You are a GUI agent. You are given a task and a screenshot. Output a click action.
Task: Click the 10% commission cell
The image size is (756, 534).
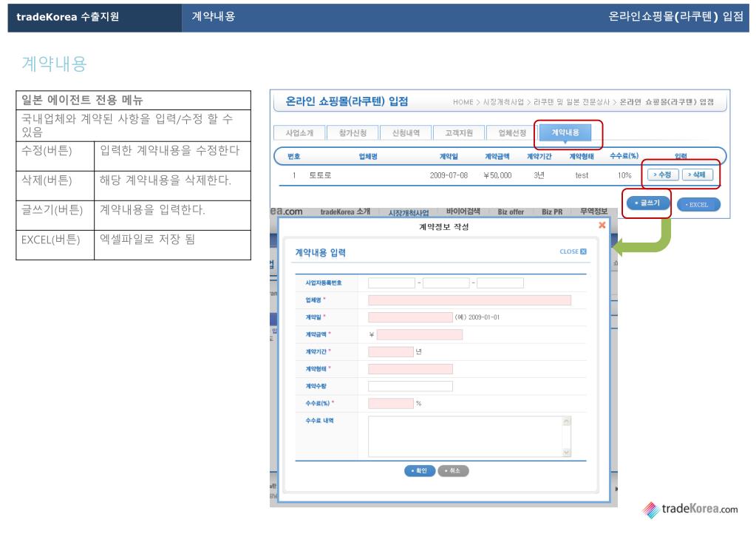(624, 175)
